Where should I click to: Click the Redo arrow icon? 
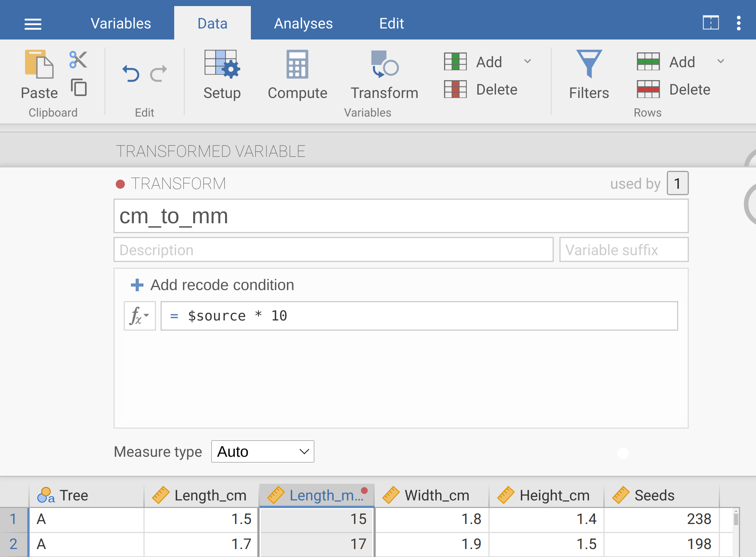click(159, 74)
